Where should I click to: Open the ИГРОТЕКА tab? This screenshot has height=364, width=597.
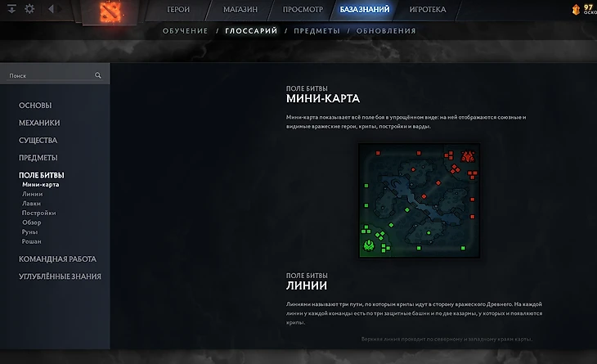[x=428, y=10]
